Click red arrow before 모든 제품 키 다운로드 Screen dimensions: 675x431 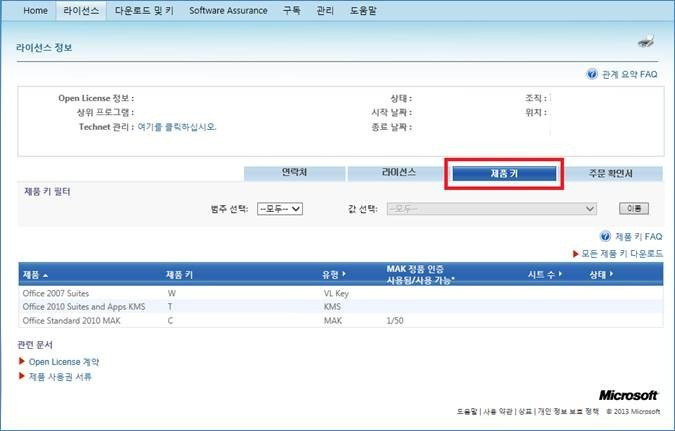tap(576, 254)
